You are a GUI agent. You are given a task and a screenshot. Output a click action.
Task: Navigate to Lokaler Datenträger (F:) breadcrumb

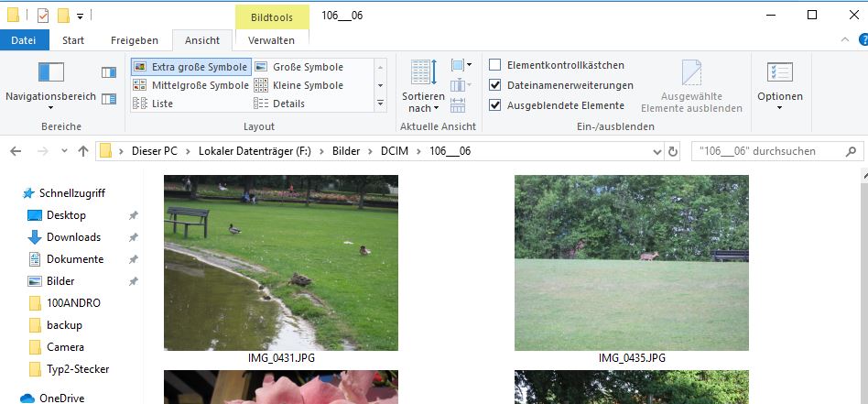click(255, 151)
